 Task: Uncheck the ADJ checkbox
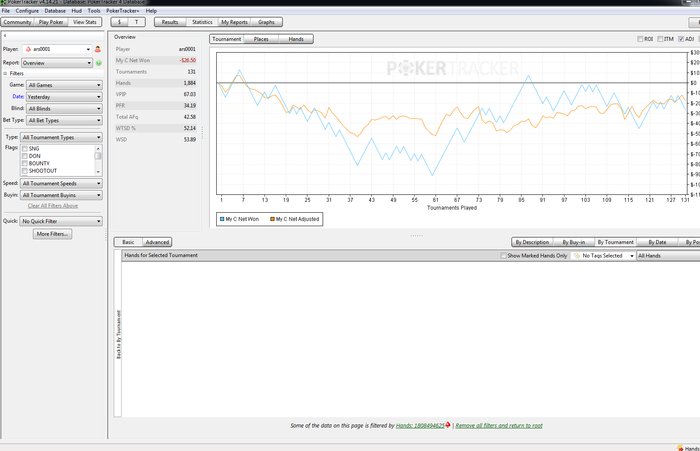point(681,39)
